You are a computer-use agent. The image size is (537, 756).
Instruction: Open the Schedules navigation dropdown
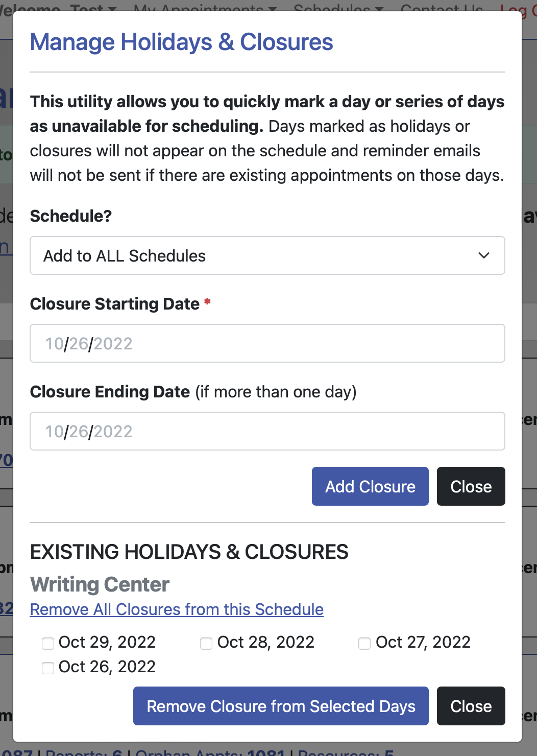click(338, 7)
